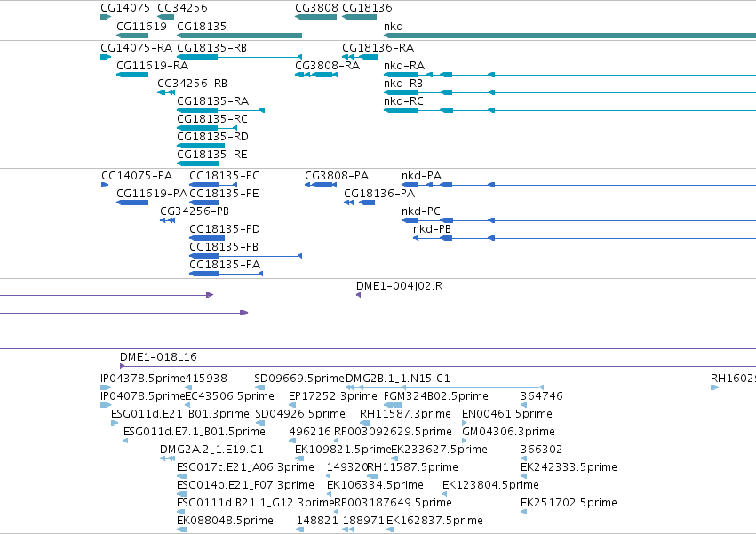Select the GM04306.3prime EST label
The height and width of the screenshot is (534, 756).
tap(509, 432)
